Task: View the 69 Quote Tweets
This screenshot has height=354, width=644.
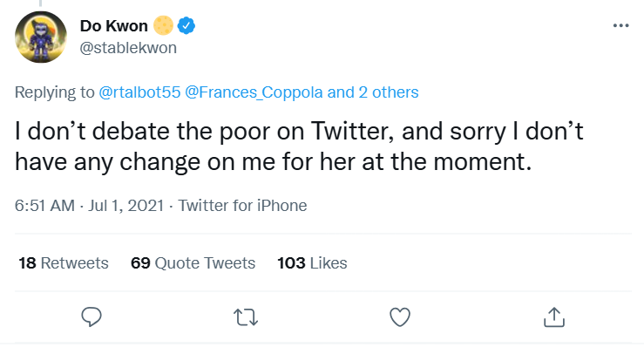Action: click(x=193, y=262)
